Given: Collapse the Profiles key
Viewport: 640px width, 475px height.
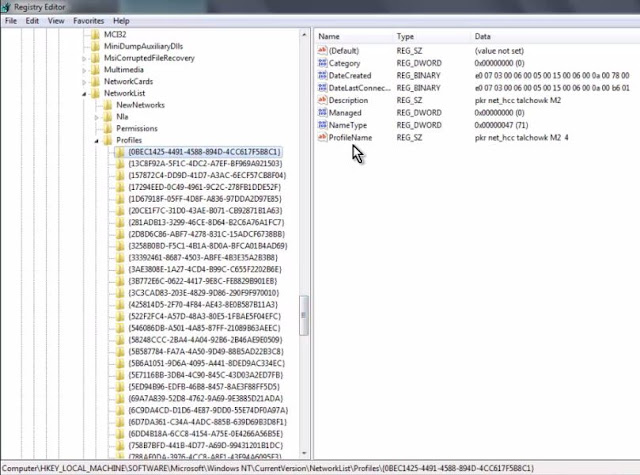Looking at the screenshot, I should pos(97,141).
